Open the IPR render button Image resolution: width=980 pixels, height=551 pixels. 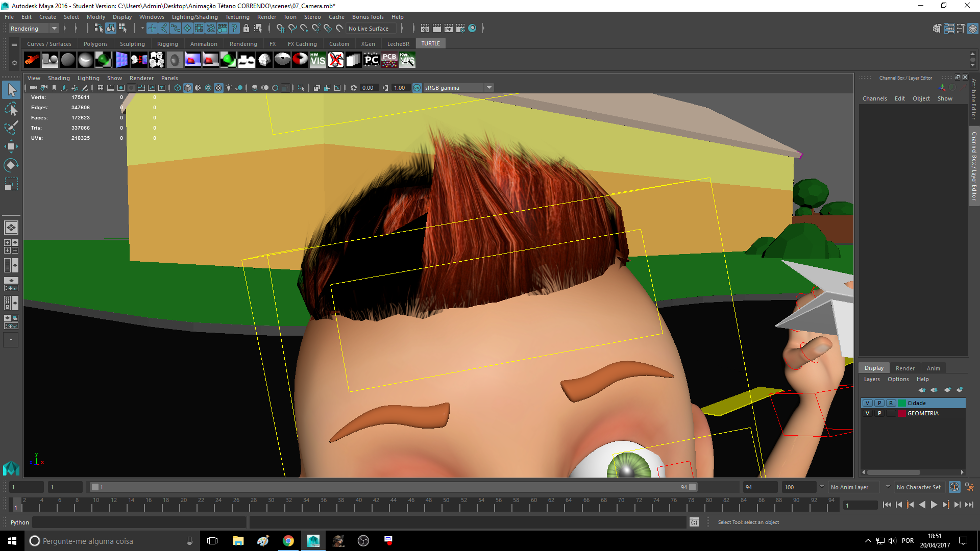(448, 29)
